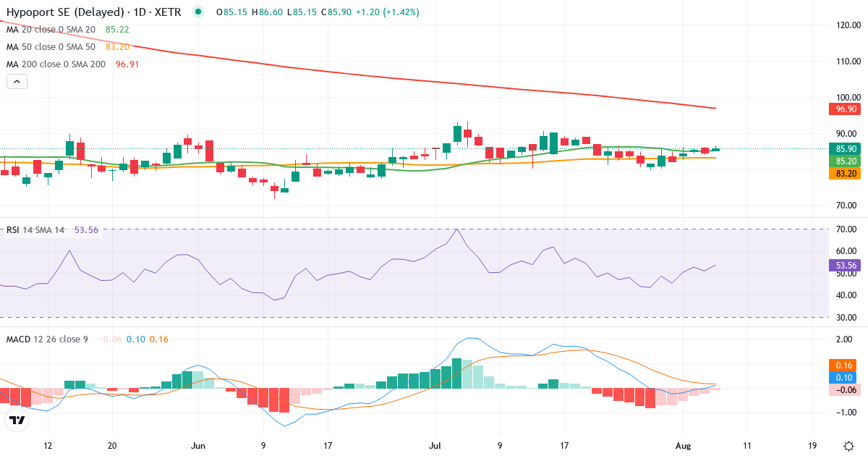Click the MA 200 value 96.91

127,64
